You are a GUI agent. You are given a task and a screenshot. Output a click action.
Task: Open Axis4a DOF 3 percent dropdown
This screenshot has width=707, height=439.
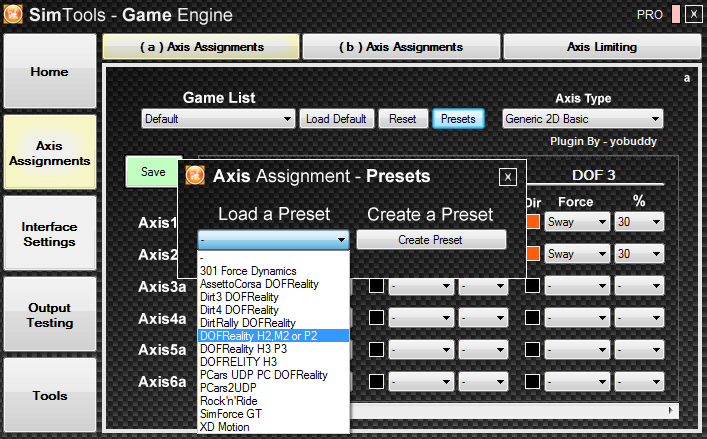pyautogui.click(x=639, y=318)
